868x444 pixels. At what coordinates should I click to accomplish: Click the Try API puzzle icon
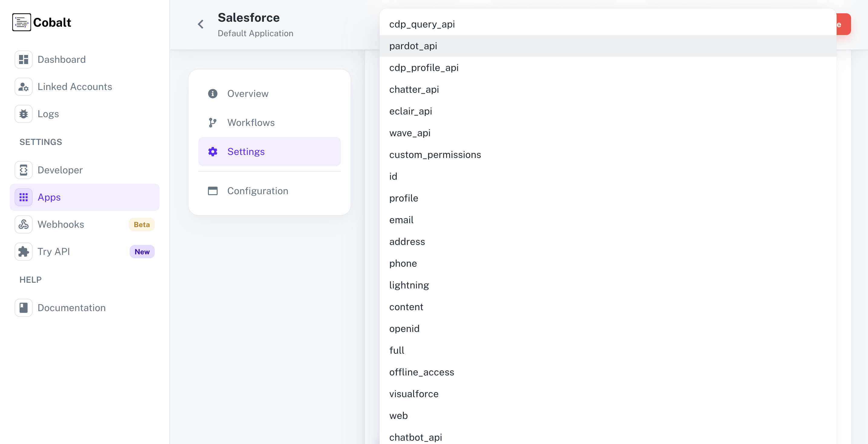tap(23, 251)
